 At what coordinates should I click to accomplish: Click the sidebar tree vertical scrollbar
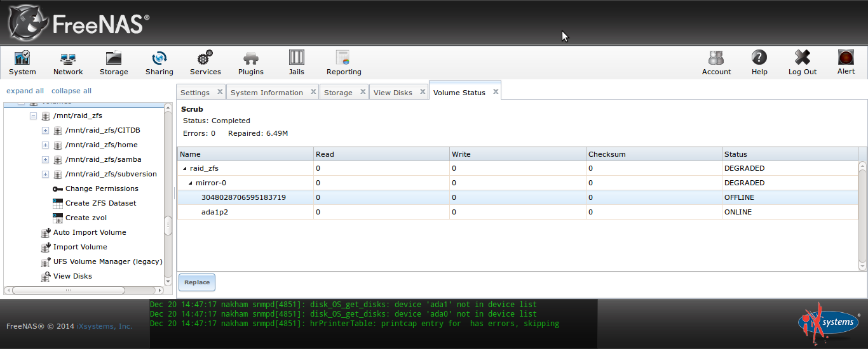click(168, 195)
